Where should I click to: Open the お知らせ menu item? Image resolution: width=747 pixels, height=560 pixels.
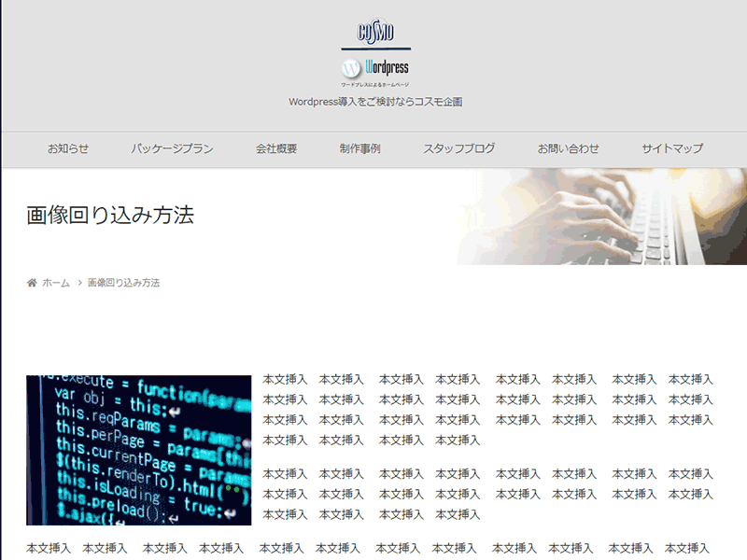68,148
